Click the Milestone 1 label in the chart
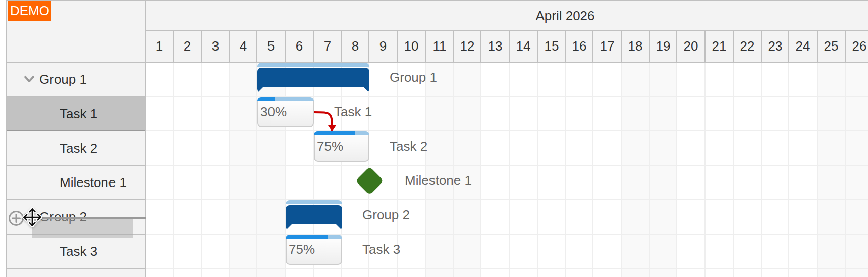Viewport: 868px width, 277px height. click(438, 180)
